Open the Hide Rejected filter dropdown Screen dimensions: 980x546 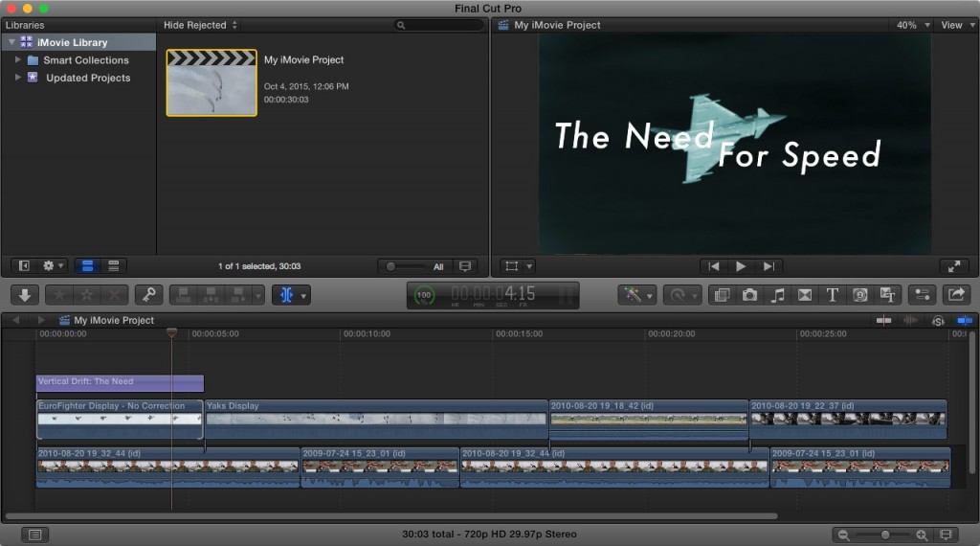201,25
